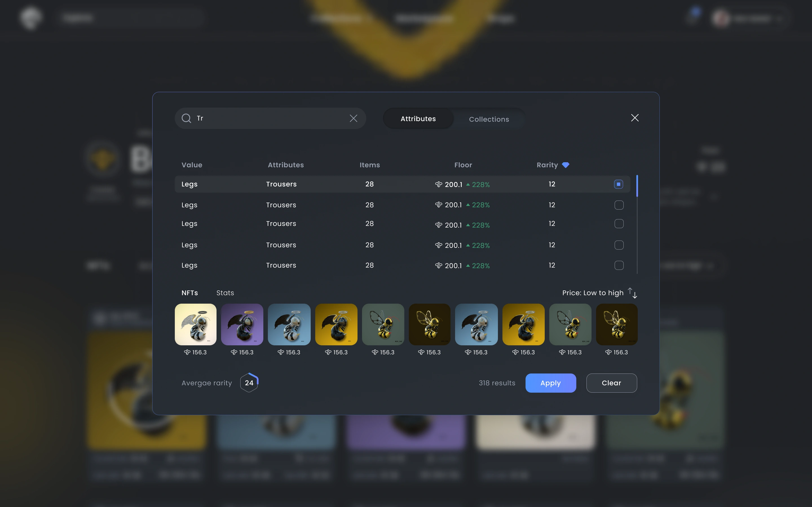
Task: Sort table by Rarity column
Action: coord(547,165)
